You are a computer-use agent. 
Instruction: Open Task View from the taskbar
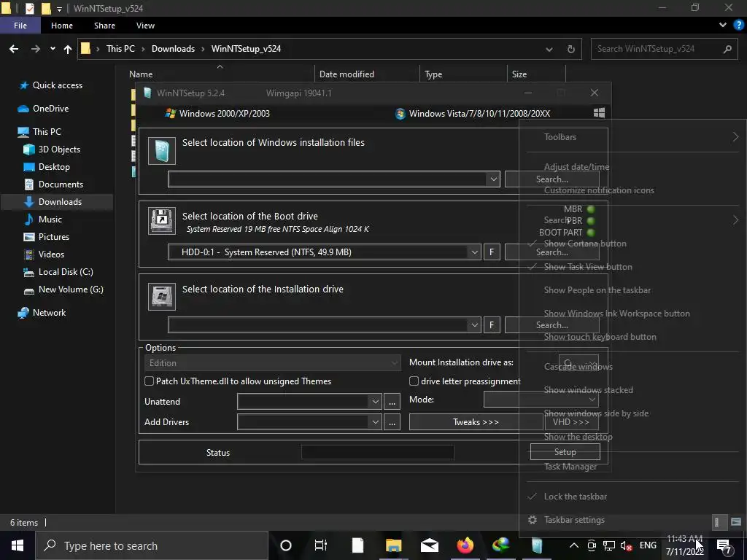(321, 545)
